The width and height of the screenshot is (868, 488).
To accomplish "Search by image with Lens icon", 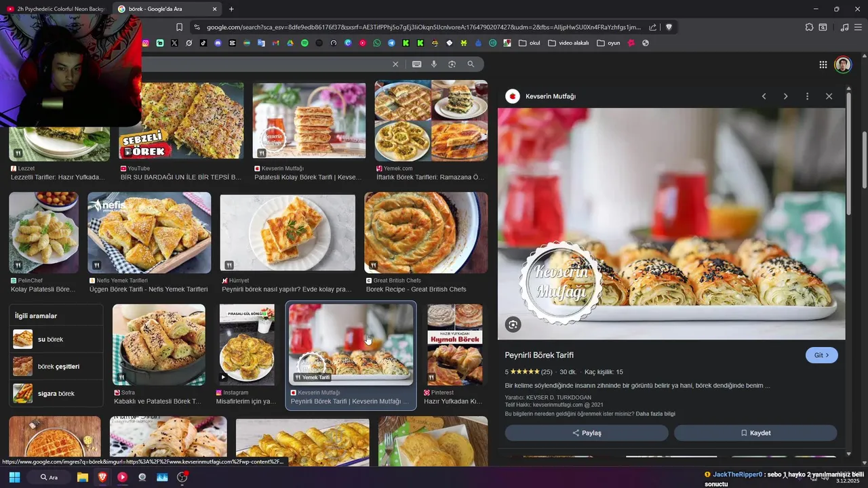I will pyautogui.click(x=452, y=64).
